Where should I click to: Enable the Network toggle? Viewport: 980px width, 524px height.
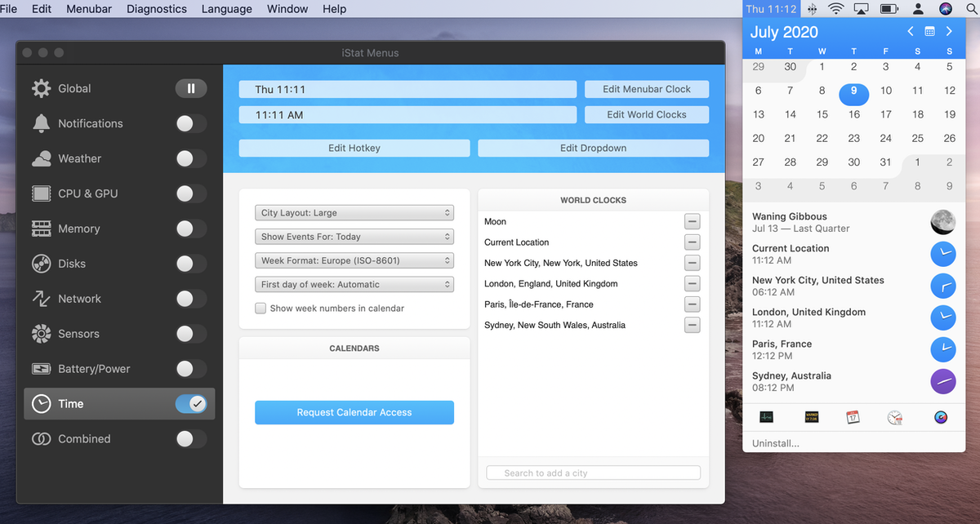pos(191,299)
